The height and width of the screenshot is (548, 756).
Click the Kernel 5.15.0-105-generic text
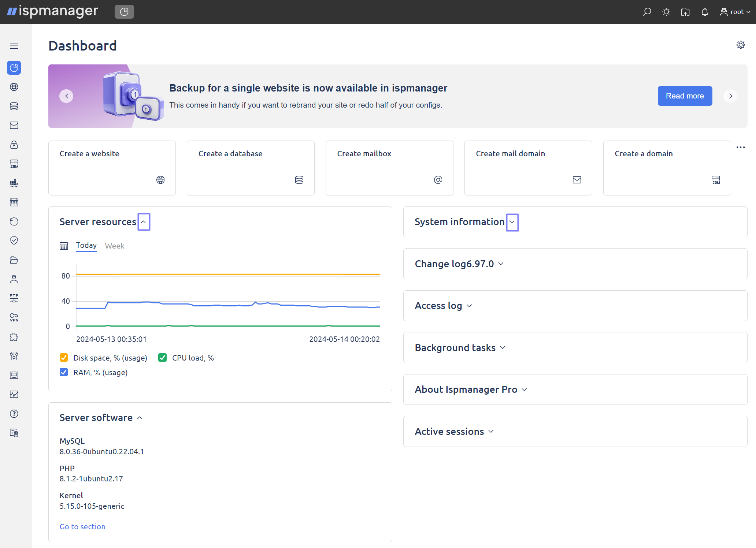pos(92,506)
